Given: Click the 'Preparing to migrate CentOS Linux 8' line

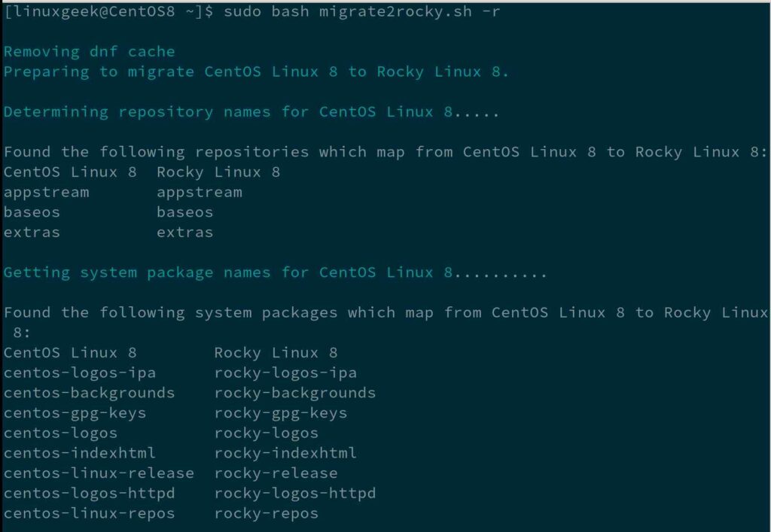Looking at the screenshot, I should pos(256,71).
